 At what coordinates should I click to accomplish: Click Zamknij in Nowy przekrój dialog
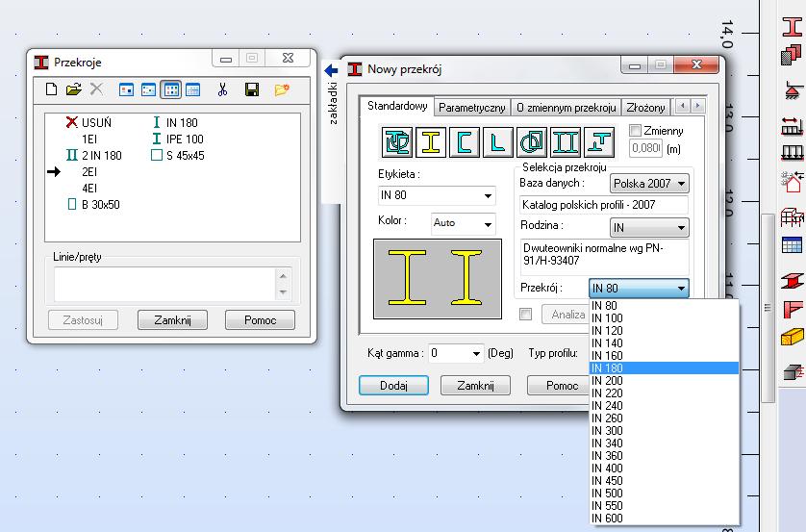[475, 386]
